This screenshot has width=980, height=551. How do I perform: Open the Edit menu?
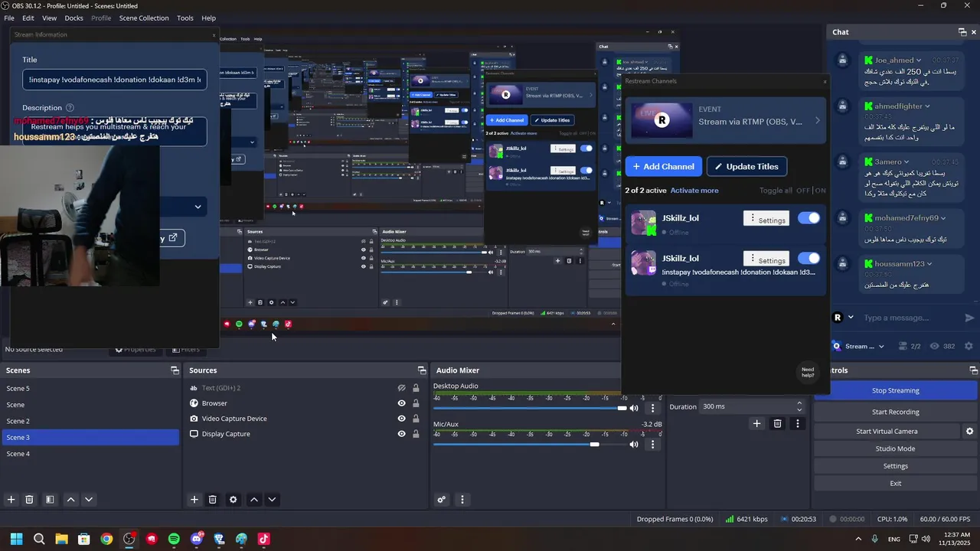click(28, 18)
